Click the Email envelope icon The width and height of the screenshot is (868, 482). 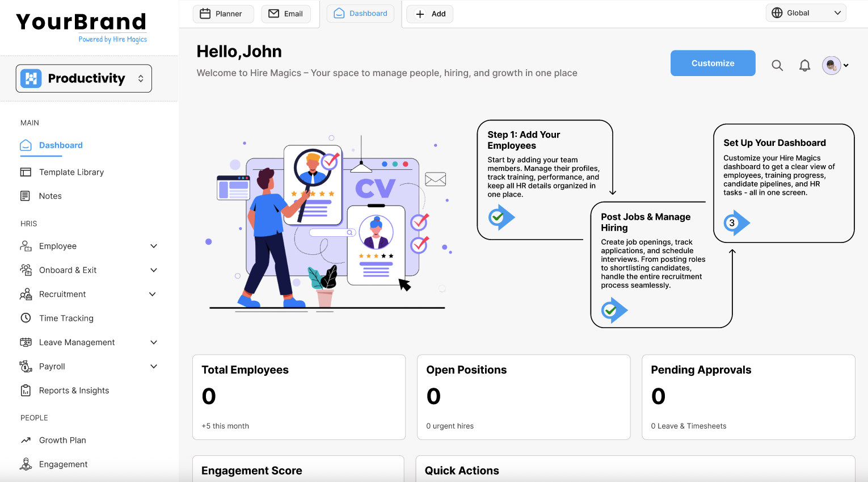click(273, 14)
